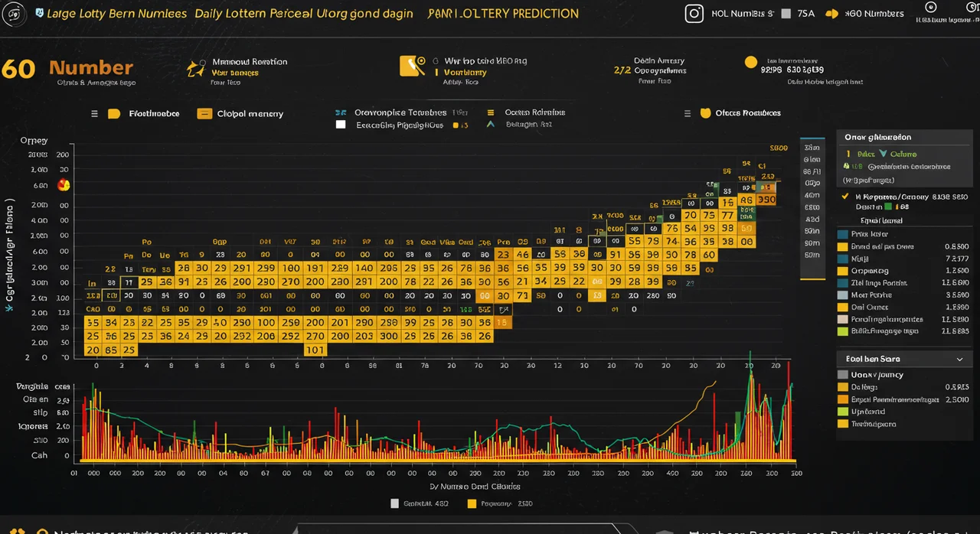980x534 pixels.
Task: Open the 'Large Lotty Bern Numlees' header tab
Action: (x=116, y=13)
